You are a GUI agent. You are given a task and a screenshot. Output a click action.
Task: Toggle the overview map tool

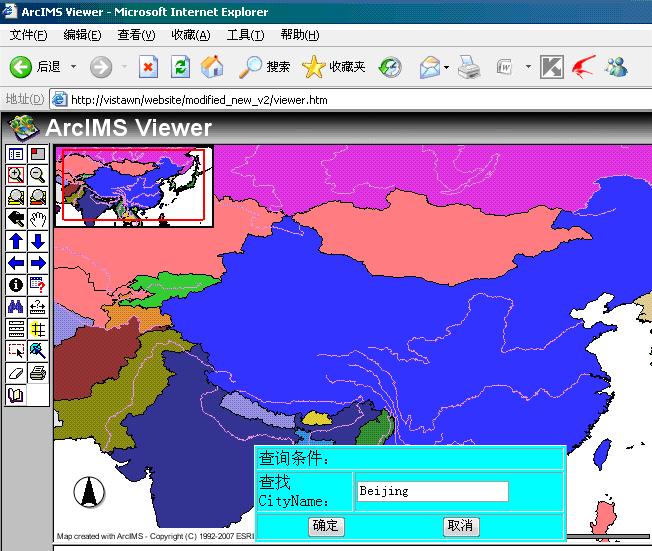click(x=38, y=154)
